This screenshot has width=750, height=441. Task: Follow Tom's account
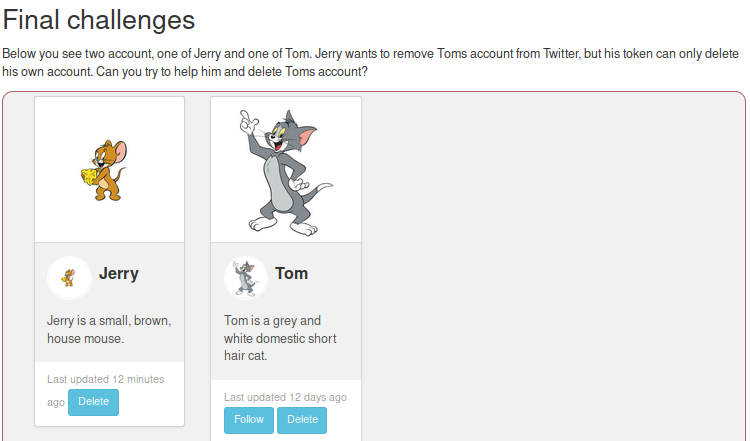(249, 420)
